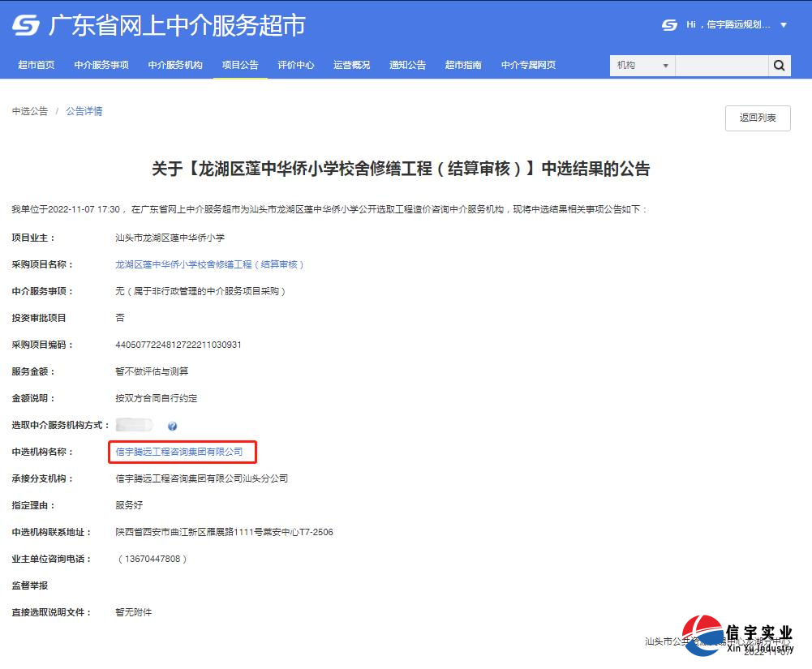The width and height of the screenshot is (812, 669).
Task: Open the 通知公告 menu item
Action: [407, 65]
